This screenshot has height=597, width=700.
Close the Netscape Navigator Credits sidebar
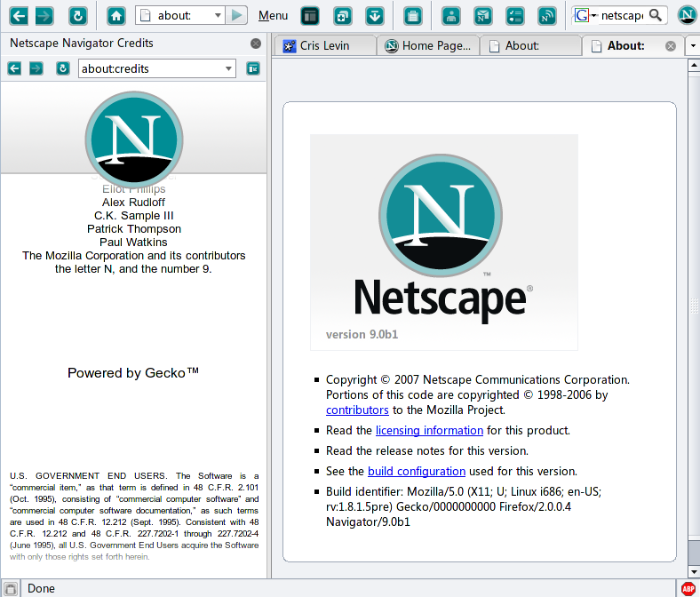(256, 44)
